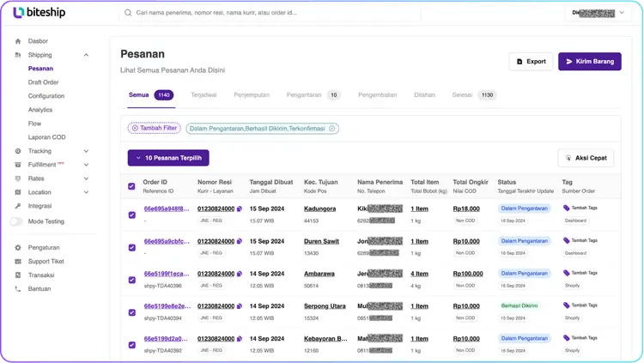This screenshot has width=644, height=363.
Task: Click the Tracking sidebar icon
Action: pos(18,151)
